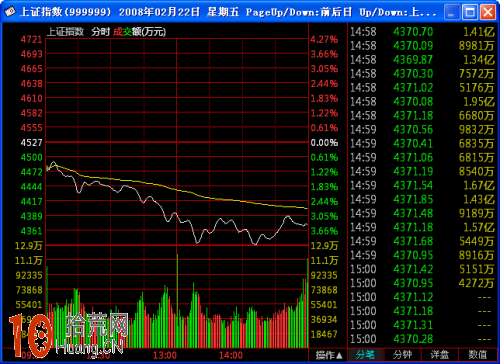This screenshot has height=364, width=500.
Task: Maximize the 上证指数 window
Action: (470, 12)
